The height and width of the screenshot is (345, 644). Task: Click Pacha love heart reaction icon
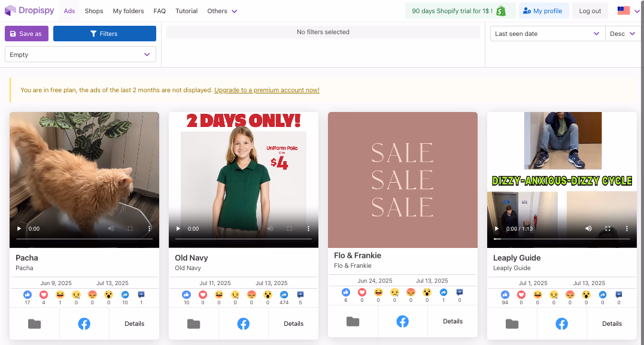click(44, 295)
